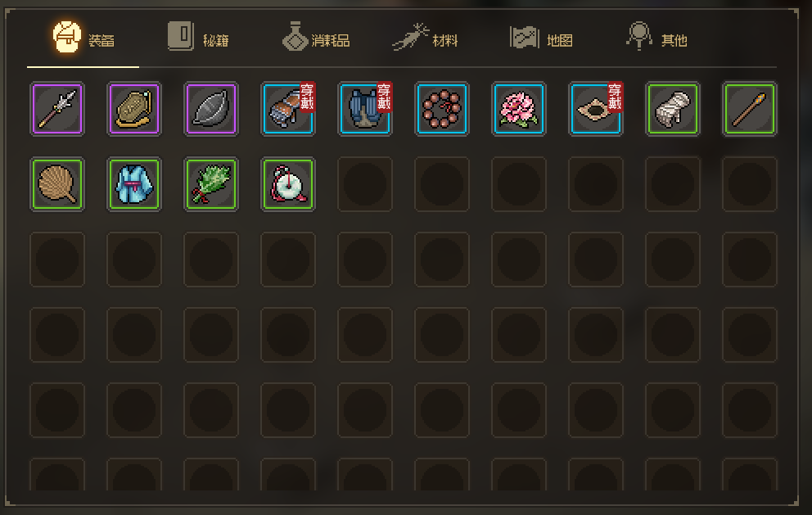Select the equipped leather bracer item

click(288, 109)
